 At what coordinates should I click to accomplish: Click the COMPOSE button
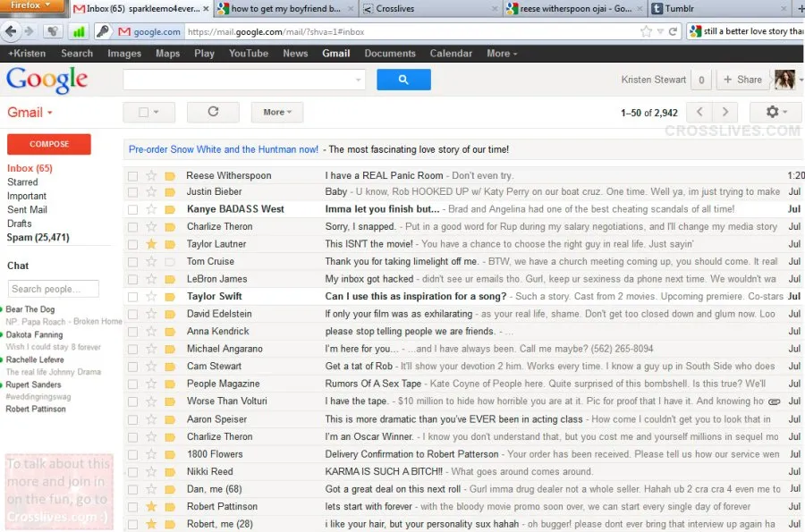pyautogui.click(x=48, y=143)
